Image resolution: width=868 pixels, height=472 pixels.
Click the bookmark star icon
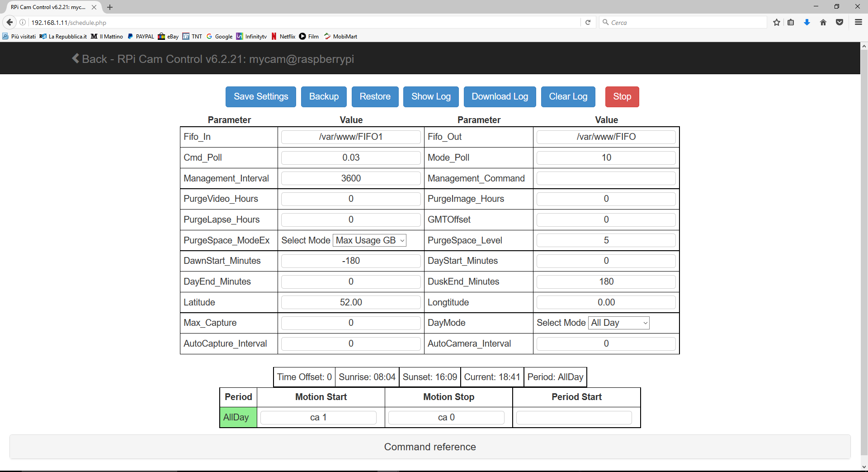[x=777, y=22]
